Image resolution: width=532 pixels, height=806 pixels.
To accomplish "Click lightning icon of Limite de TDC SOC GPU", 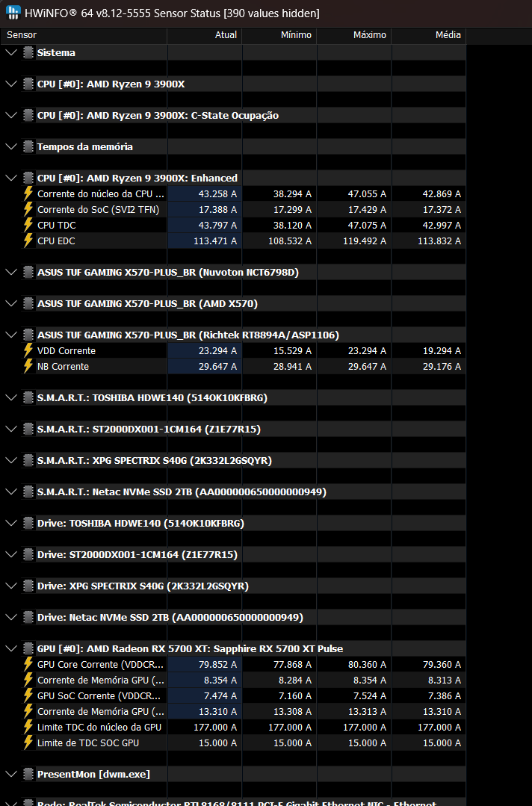I will (28, 743).
